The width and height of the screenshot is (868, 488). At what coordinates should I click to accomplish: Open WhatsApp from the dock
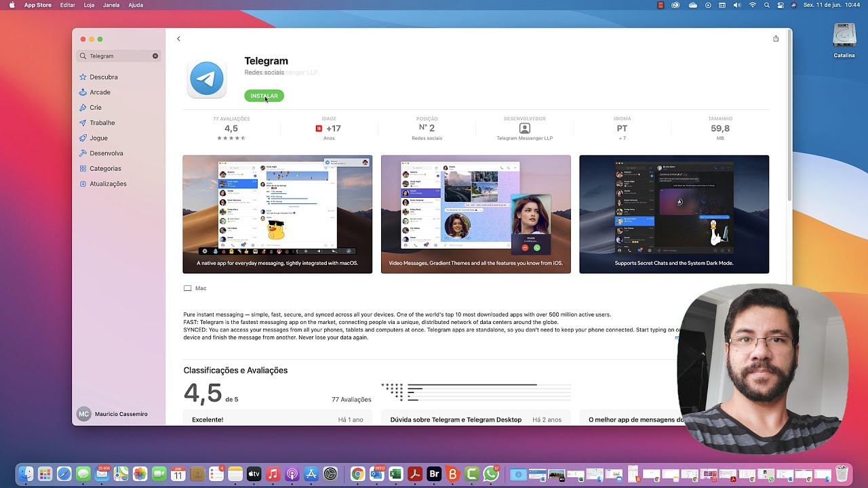(x=491, y=474)
